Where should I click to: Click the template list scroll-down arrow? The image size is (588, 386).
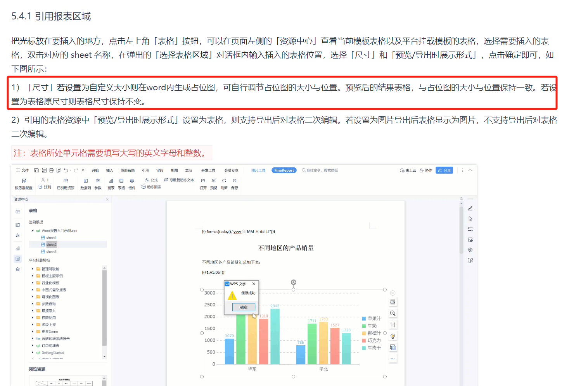pos(104,356)
